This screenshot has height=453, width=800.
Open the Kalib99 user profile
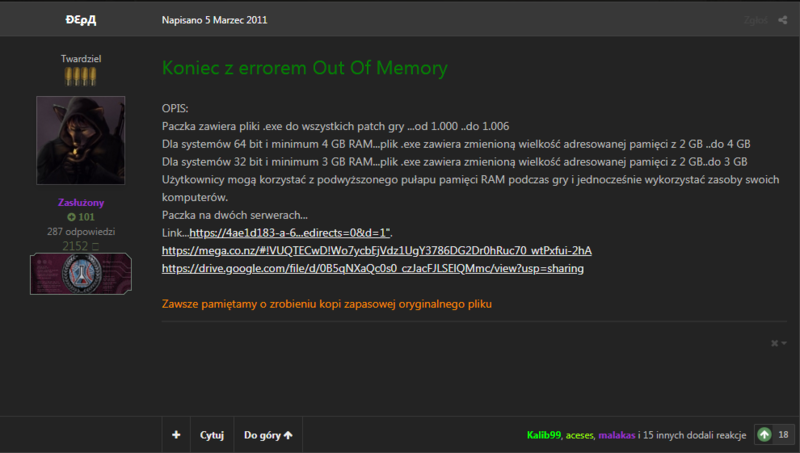tap(543, 436)
